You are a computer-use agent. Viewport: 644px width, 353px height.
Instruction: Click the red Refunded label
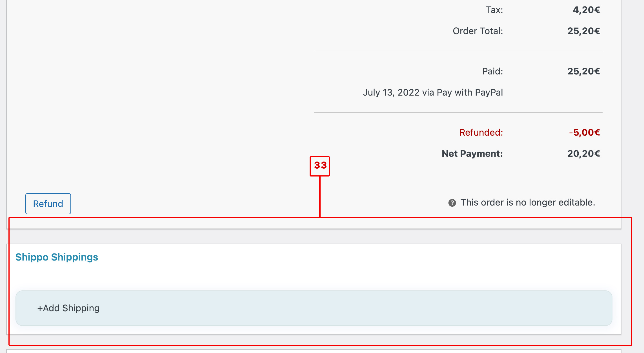click(x=481, y=133)
